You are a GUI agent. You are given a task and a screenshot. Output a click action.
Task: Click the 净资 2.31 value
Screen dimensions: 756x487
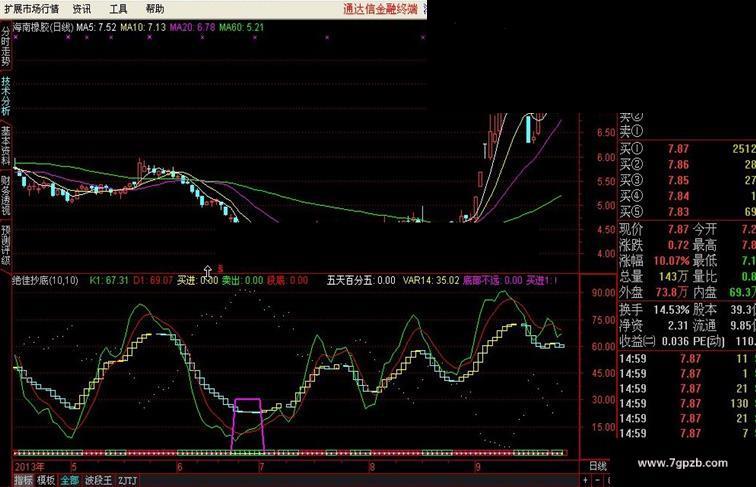[x=678, y=325]
